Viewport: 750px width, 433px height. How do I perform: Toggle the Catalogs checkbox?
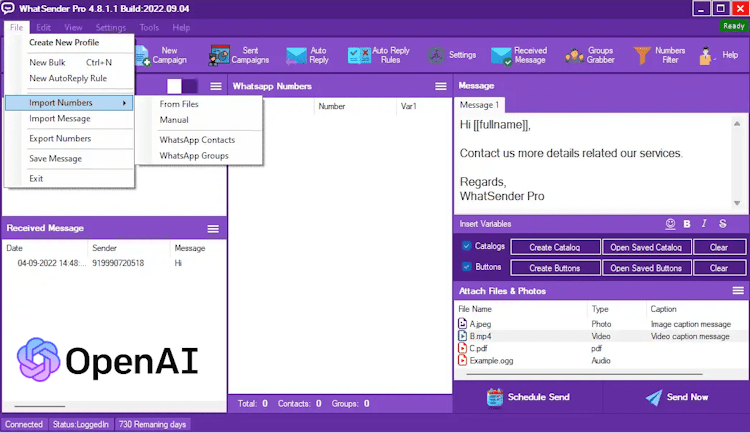coord(466,246)
